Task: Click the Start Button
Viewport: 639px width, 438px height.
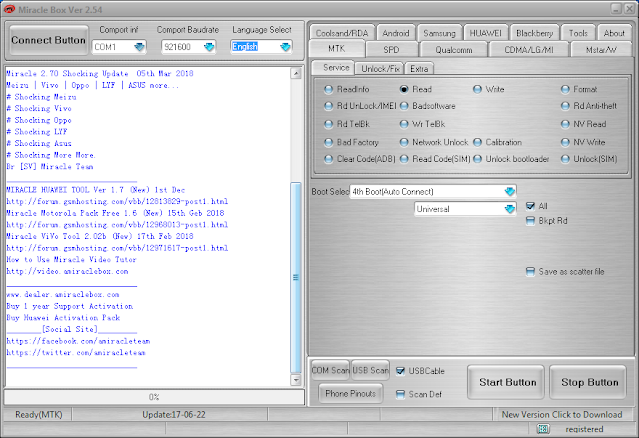Action: (x=507, y=382)
